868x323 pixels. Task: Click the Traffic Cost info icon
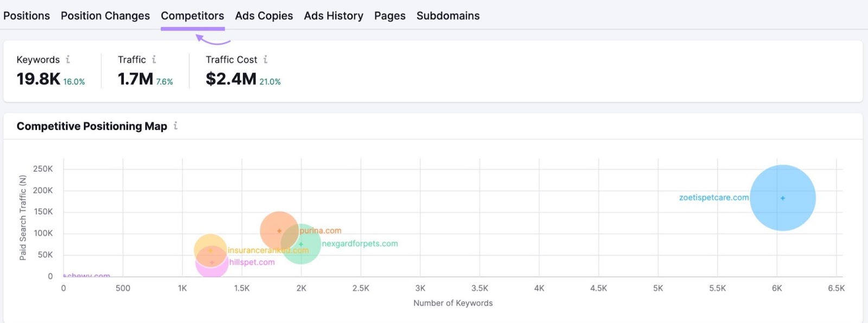[x=265, y=60]
